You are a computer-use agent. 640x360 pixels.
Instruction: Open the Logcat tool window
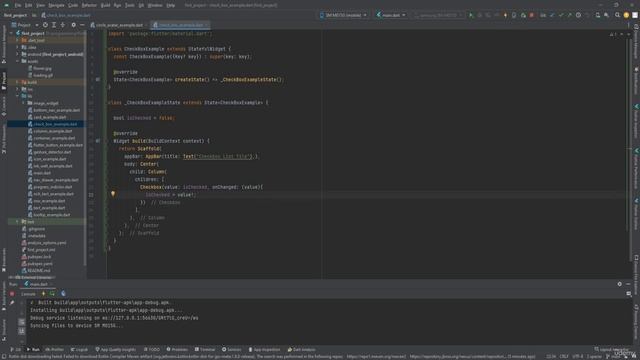(x=79, y=349)
